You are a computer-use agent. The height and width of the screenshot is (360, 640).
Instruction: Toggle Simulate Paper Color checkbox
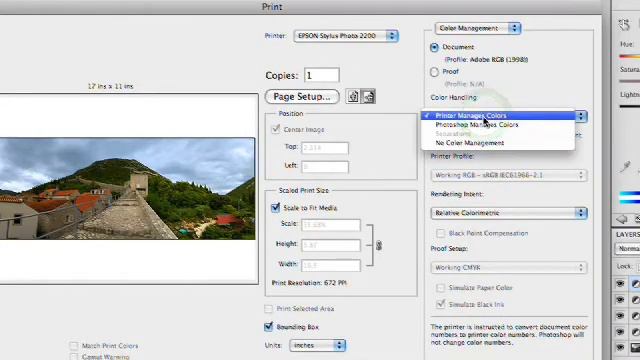point(440,288)
